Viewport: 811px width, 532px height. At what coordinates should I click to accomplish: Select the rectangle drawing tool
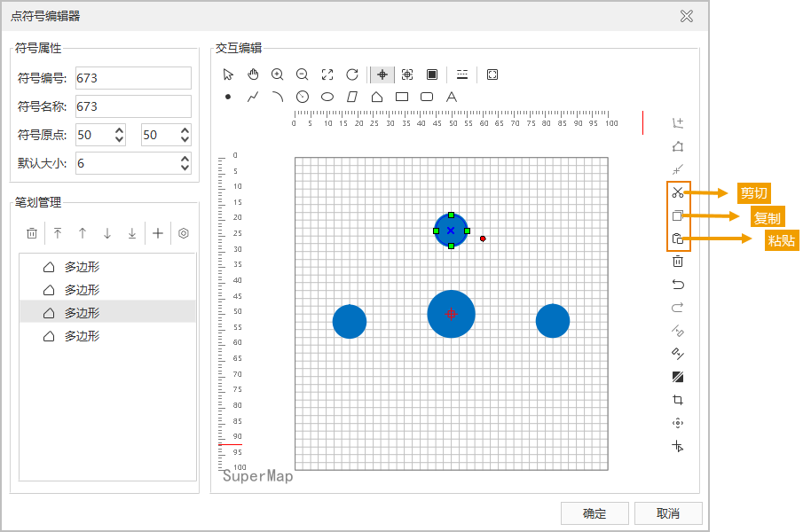point(402,97)
